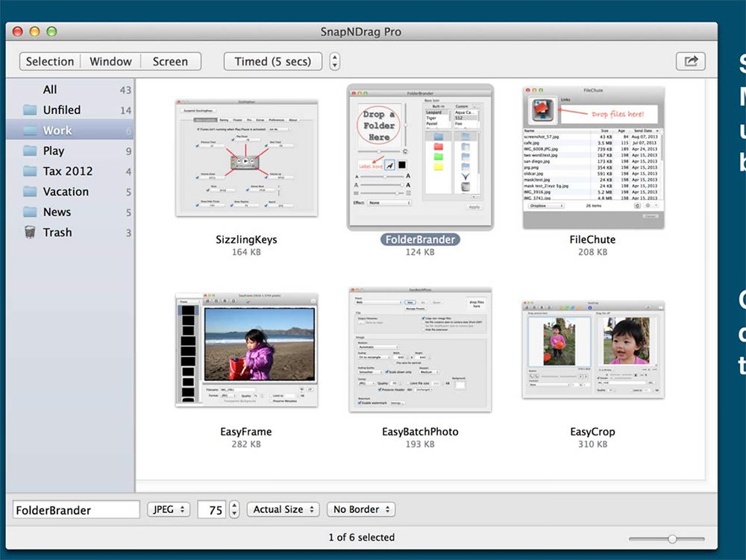
Task: Choose Screen capture mode
Action: [170, 61]
